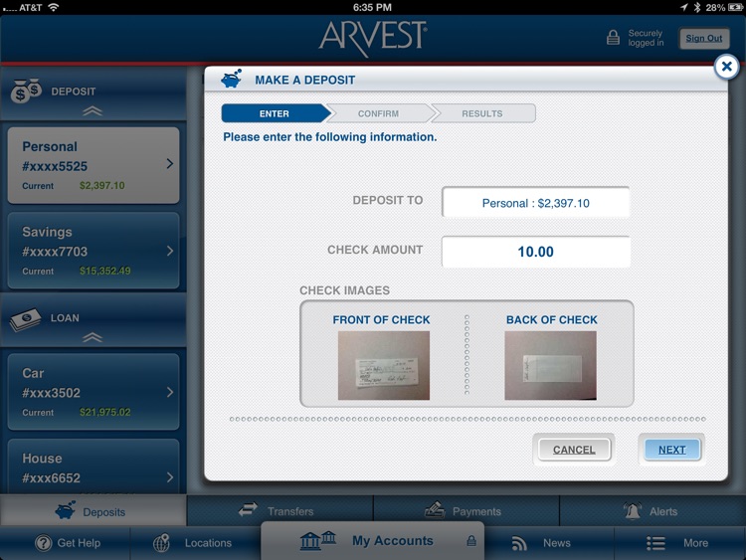The width and height of the screenshot is (746, 560).
Task: Click the Locations globe icon
Action: coord(161,543)
